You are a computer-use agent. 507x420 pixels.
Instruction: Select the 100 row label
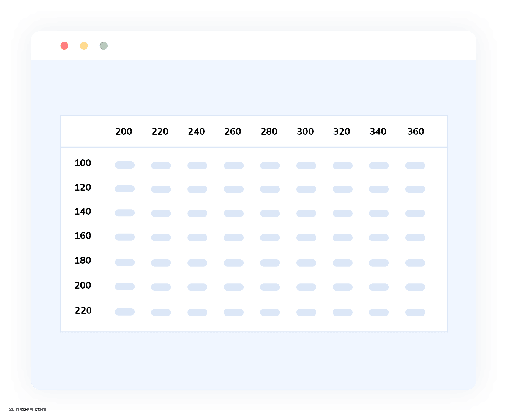tap(83, 163)
